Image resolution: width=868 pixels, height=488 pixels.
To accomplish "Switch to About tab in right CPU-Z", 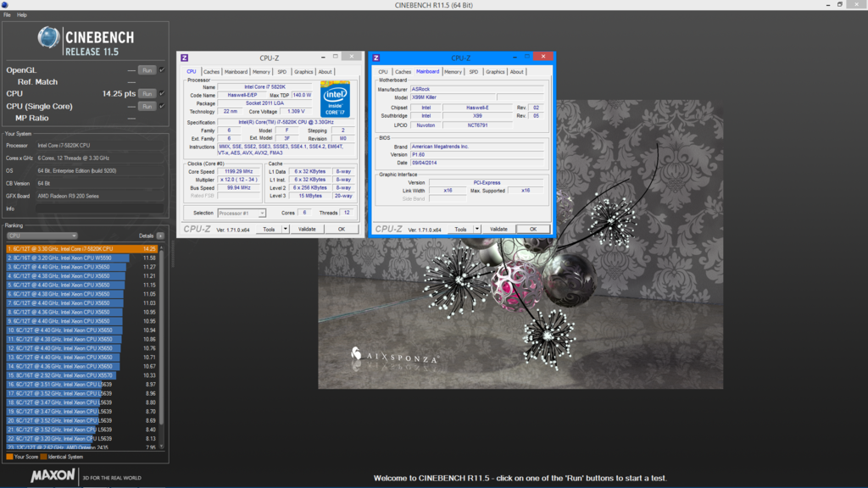I will (516, 72).
